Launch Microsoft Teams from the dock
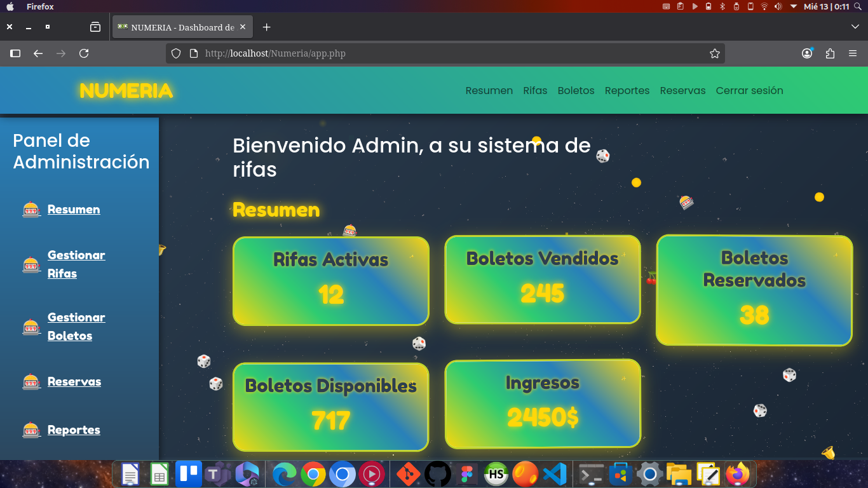The image size is (868, 488). (x=217, y=474)
